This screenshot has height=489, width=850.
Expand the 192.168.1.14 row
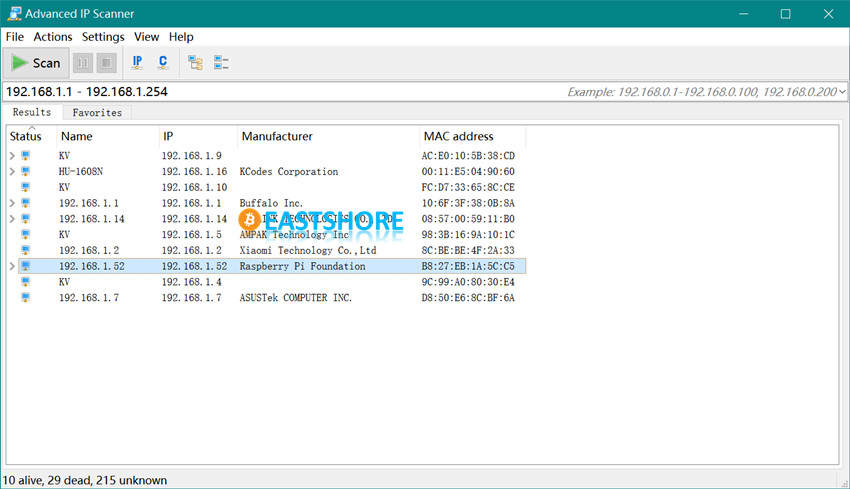12,218
